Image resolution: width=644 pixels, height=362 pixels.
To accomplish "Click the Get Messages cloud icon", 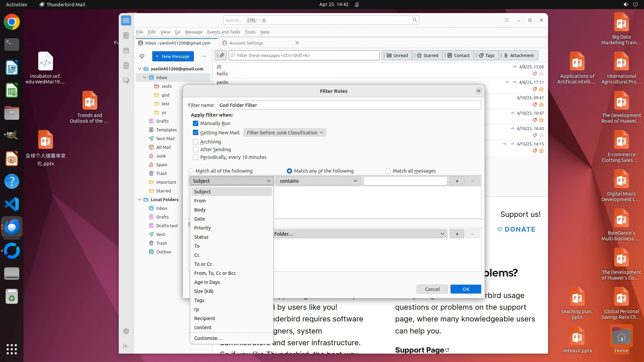I will (142, 56).
